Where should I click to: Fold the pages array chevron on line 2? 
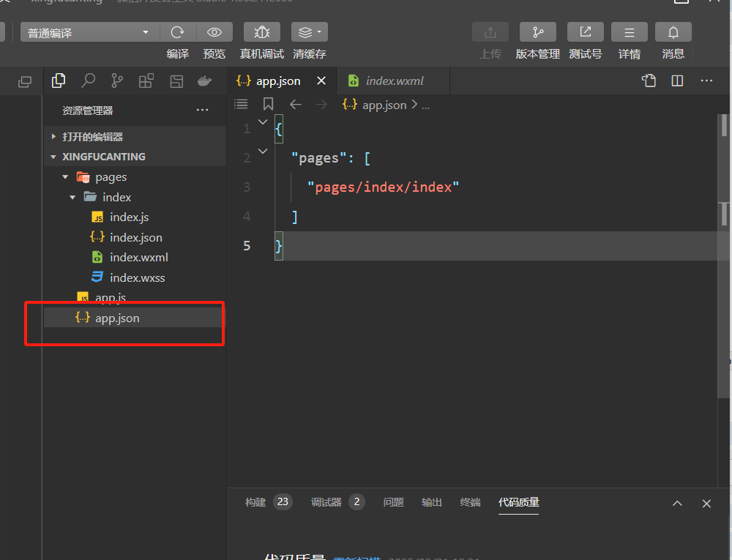(x=263, y=152)
